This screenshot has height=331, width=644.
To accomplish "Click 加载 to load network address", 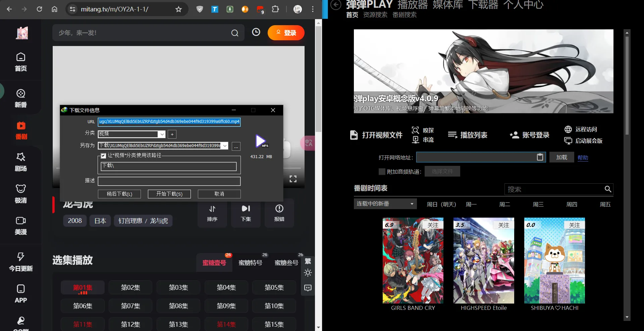I will [561, 157].
